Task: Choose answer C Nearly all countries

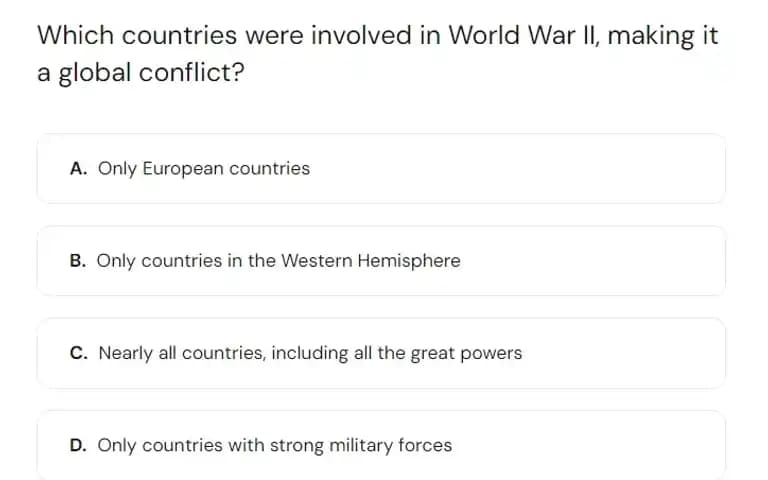Action: pos(381,353)
